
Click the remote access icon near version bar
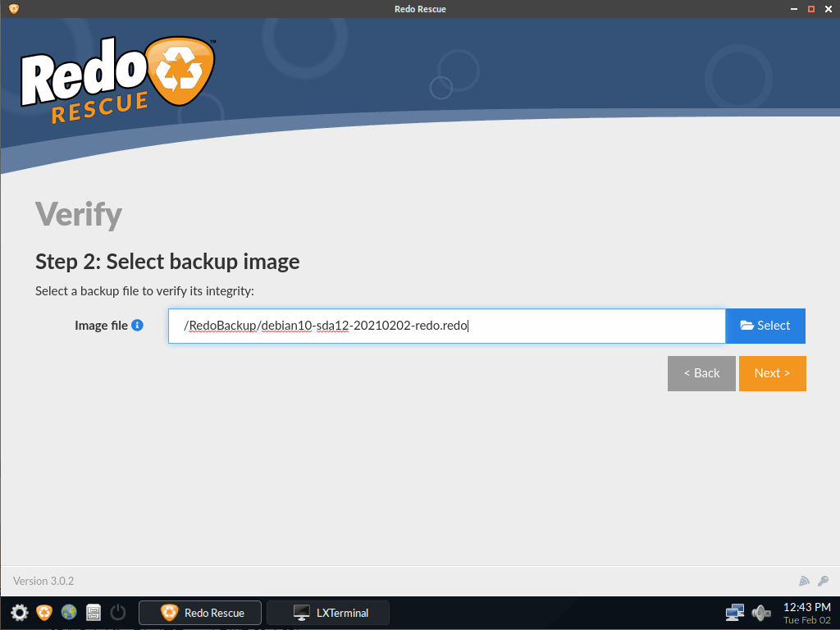click(x=804, y=582)
